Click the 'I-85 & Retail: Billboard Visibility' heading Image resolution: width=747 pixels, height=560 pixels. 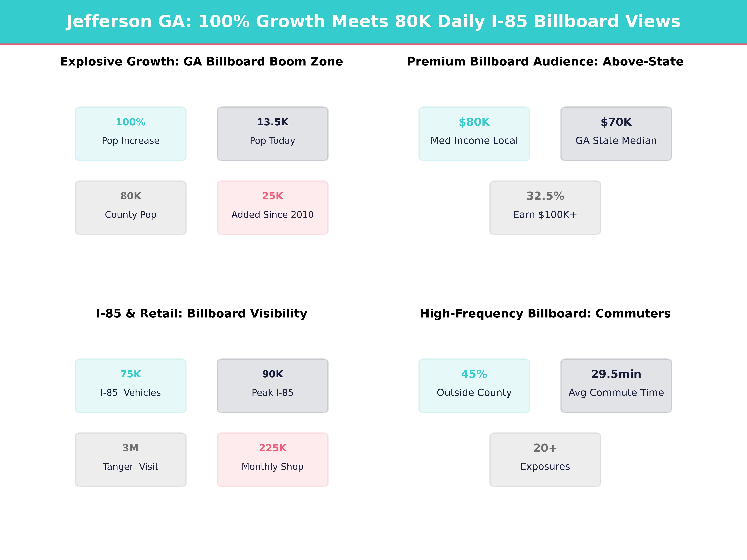[202, 314]
